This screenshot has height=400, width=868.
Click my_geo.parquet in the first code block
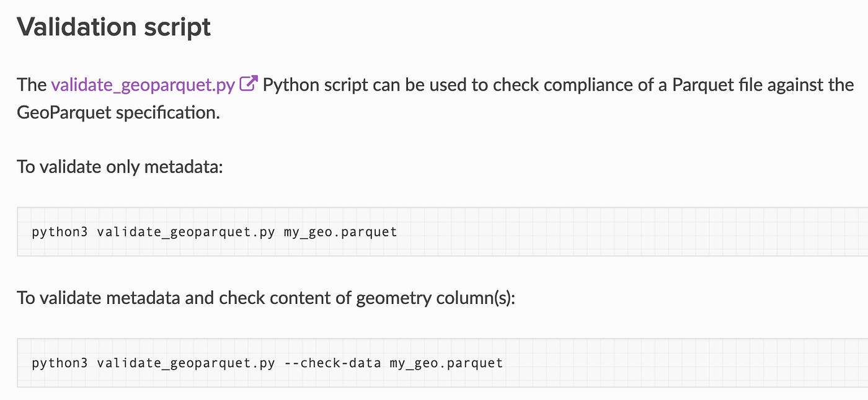pyautogui.click(x=340, y=233)
